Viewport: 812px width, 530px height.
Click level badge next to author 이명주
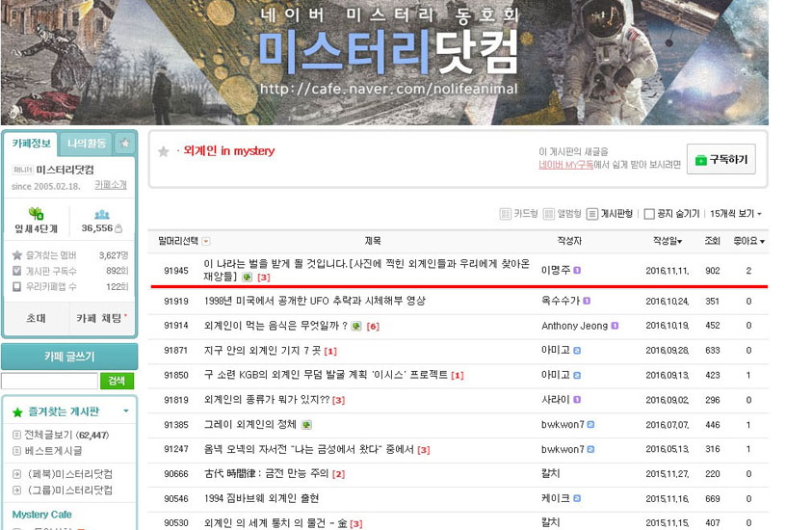(577, 271)
